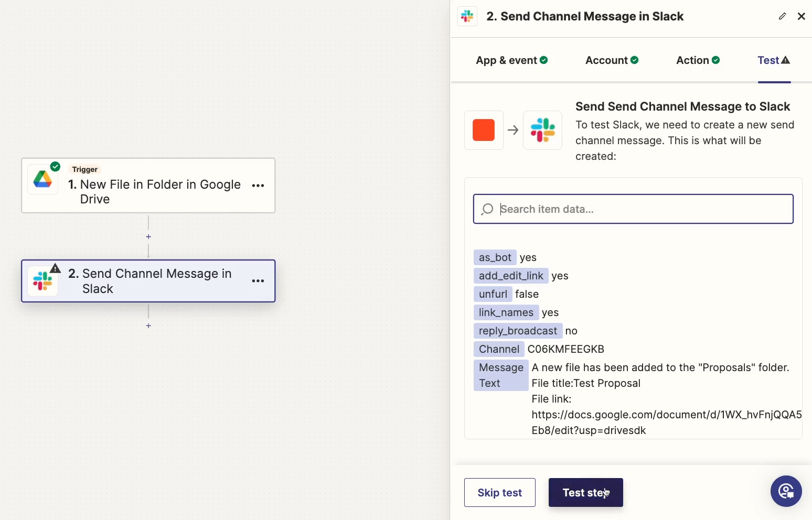Click the add_edit_link field label
The height and width of the screenshot is (520, 812).
(511, 276)
